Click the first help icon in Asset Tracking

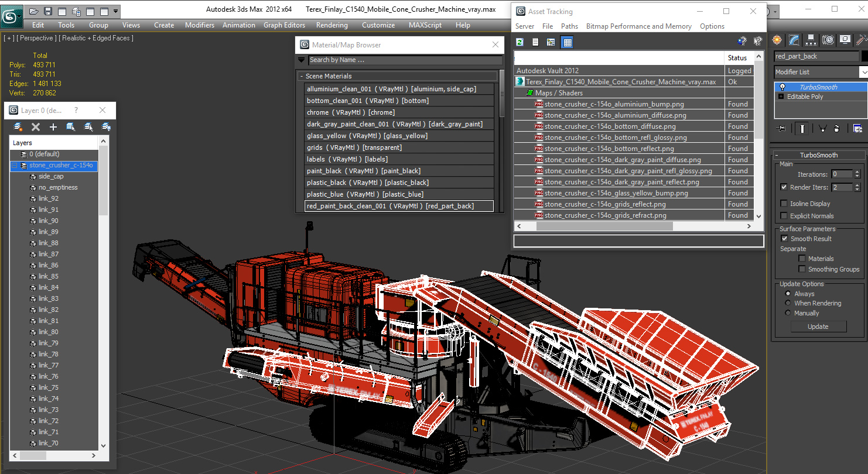(742, 41)
